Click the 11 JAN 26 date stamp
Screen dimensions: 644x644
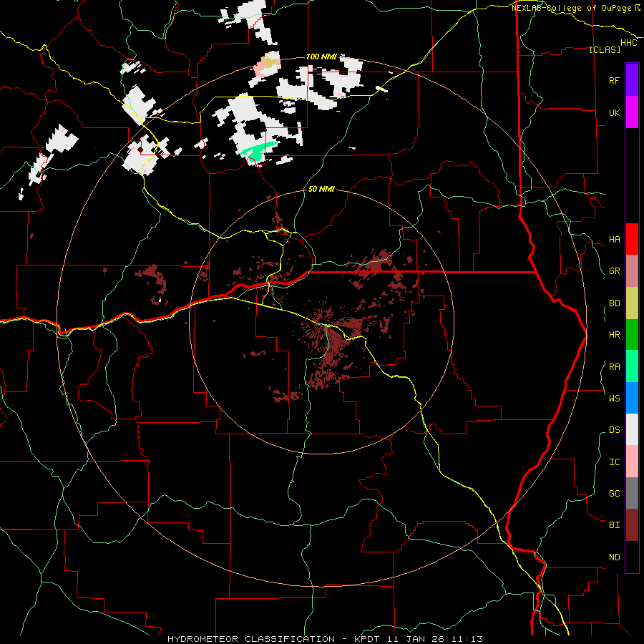click(x=416, y=639)
